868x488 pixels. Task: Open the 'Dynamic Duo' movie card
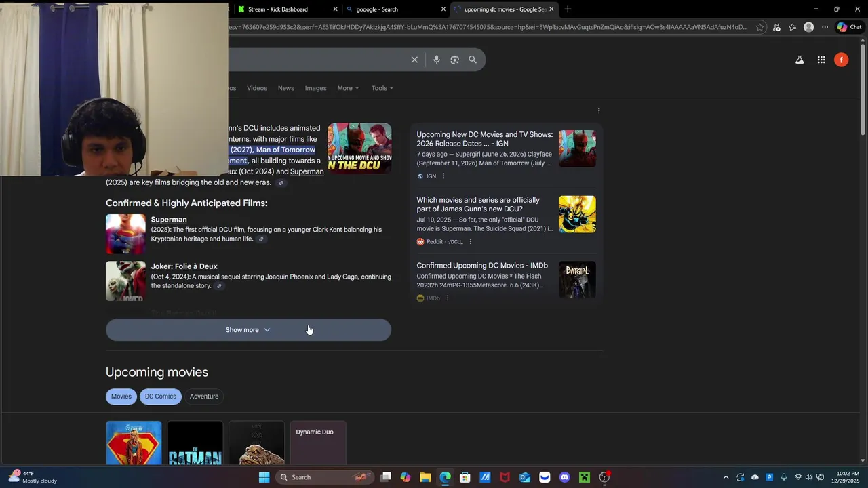[318, 443]
